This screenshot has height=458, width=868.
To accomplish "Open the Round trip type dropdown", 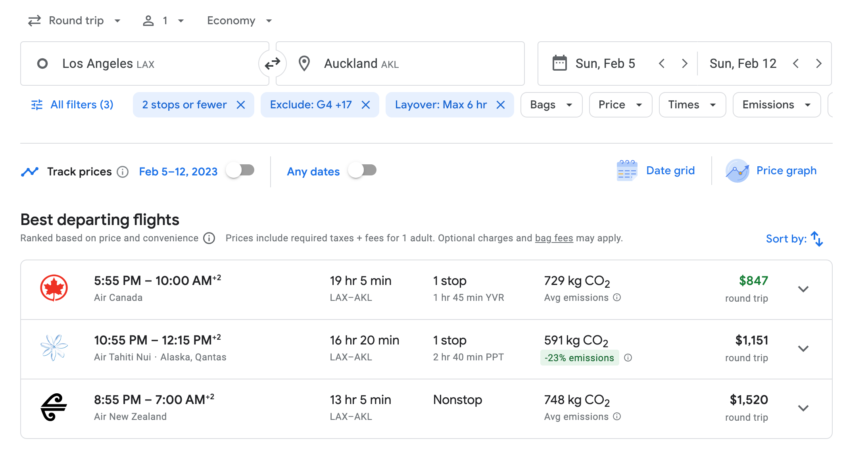I will (x=74, y=21).
